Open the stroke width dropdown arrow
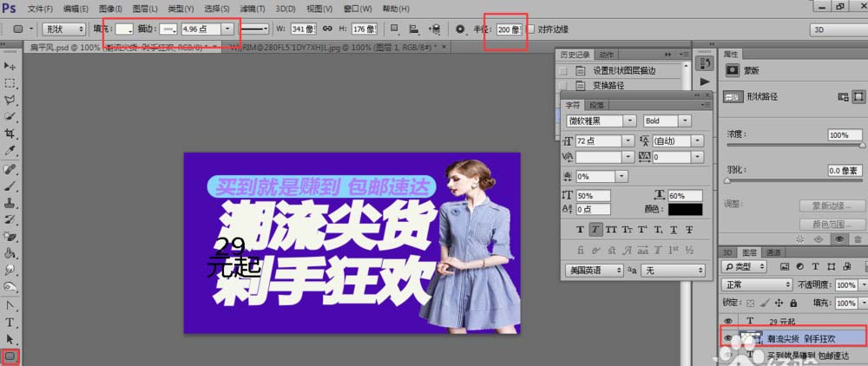The width and height of the screenshot is (868, 366). pos(227,29)
